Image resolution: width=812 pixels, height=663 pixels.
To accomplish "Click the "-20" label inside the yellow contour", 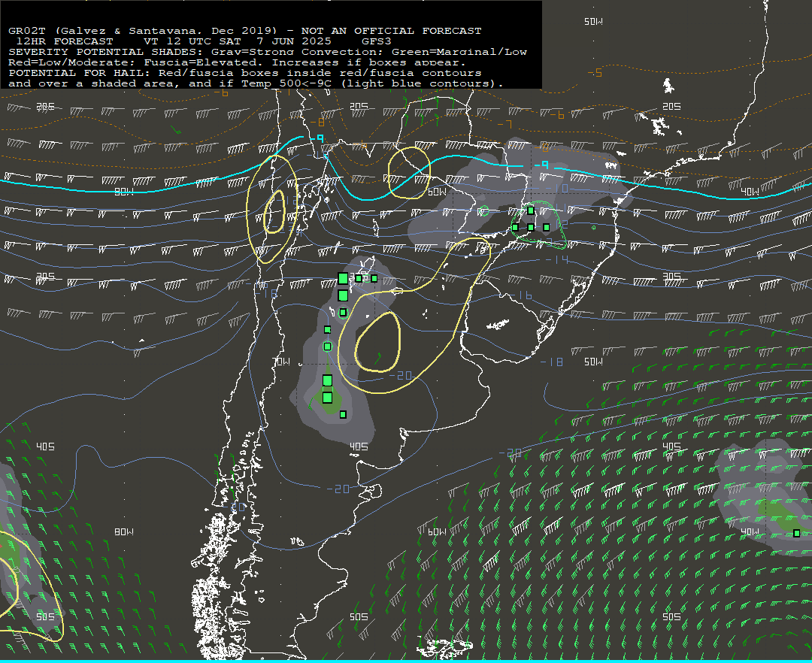I will pyautogui.click(x=400, y=375).
